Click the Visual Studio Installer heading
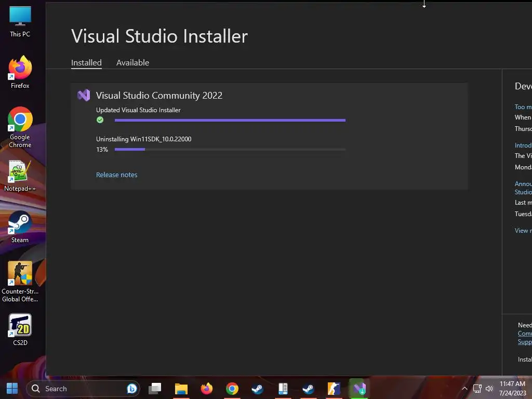This screenshot has width=532, height=399. click(159, 36)
